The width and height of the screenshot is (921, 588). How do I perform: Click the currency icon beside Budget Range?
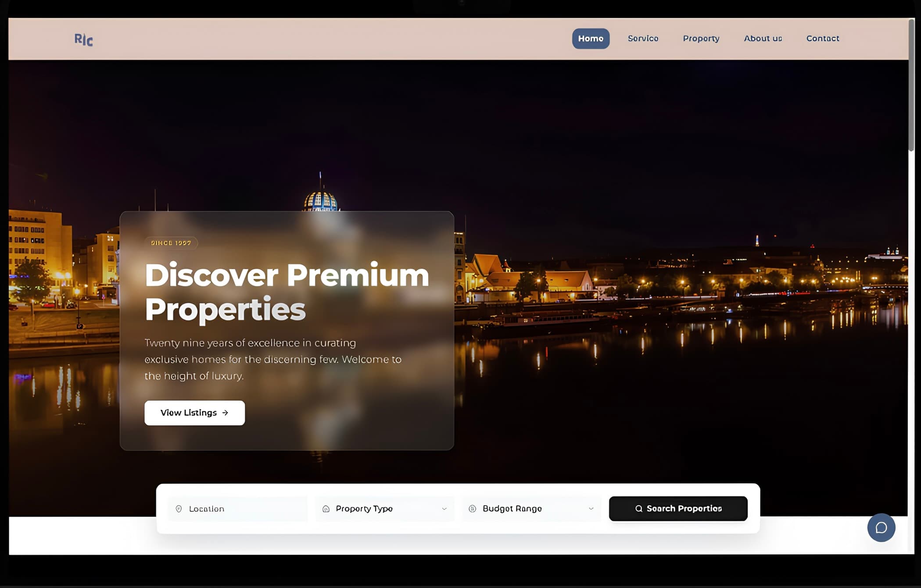(473, 509)
